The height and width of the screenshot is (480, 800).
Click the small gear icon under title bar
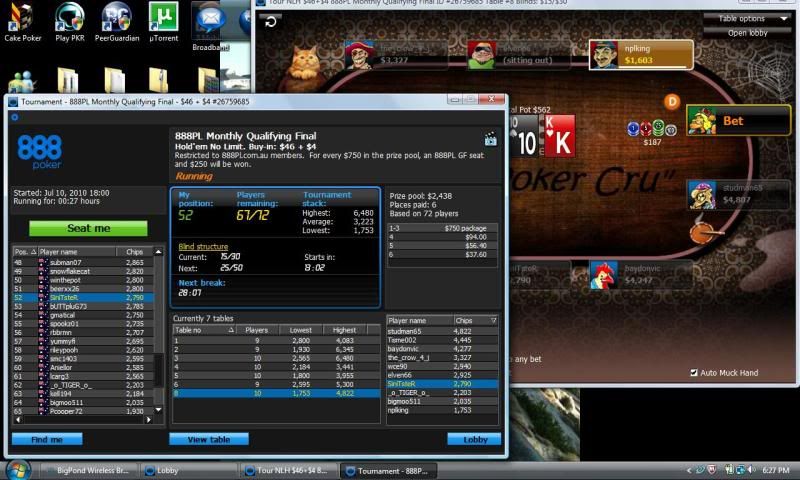(14, 117)
